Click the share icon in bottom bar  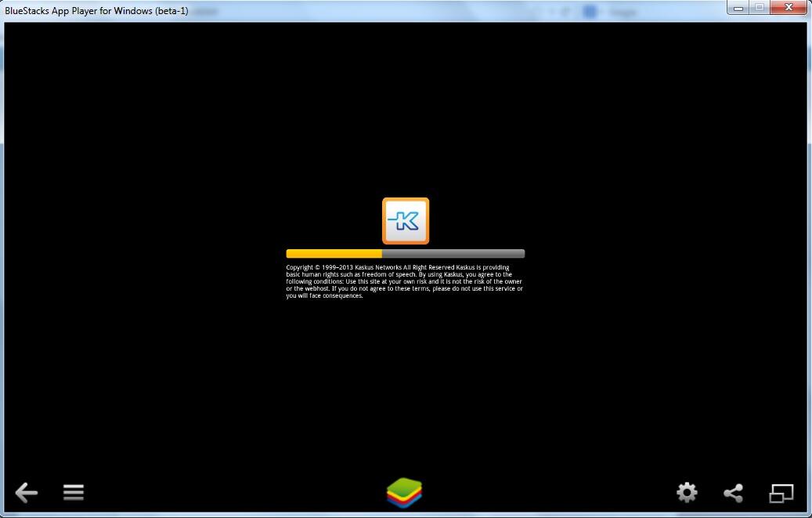click(733, 493)
